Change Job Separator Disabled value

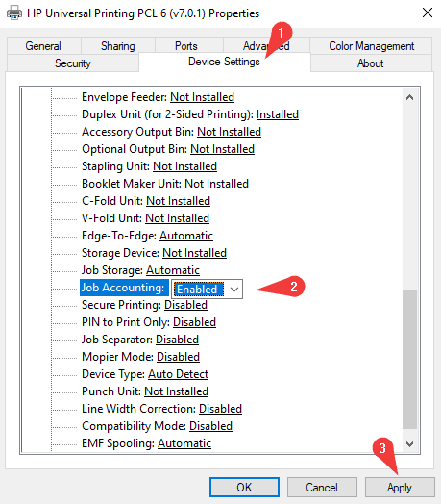(177, 340)
